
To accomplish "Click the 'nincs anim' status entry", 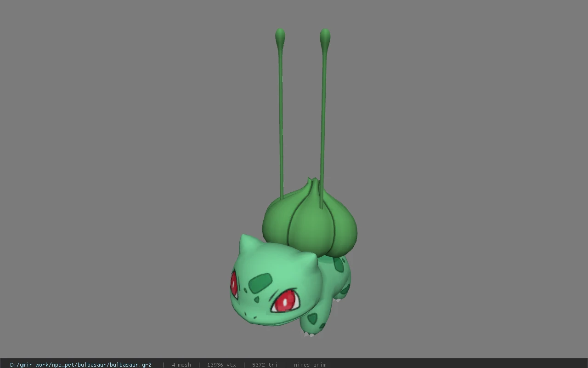I will click(310, 365).
